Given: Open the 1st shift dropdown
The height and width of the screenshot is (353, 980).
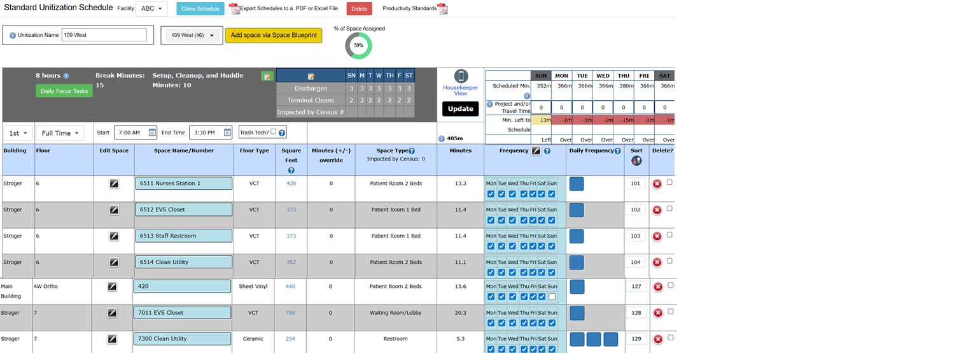Looking at the screenshot, I should tap(18, 133).
